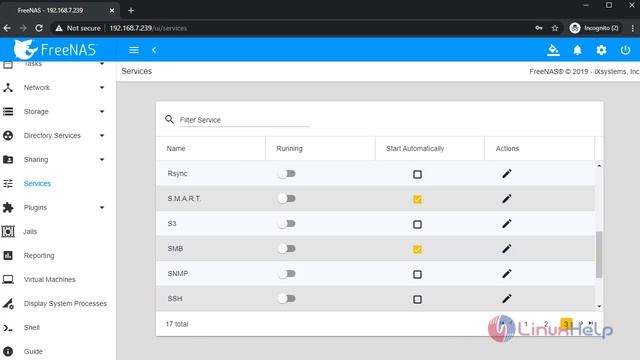This screenshot has height=360, width=640.
Task: Open Virtual Machines in the sidebar
Action: click(x=49, y=280)
